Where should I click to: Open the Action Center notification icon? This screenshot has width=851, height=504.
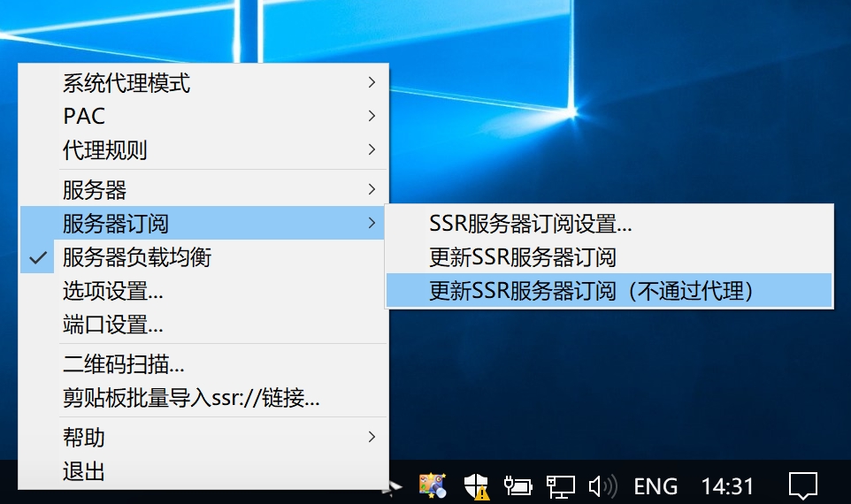(x=802, y=485)
